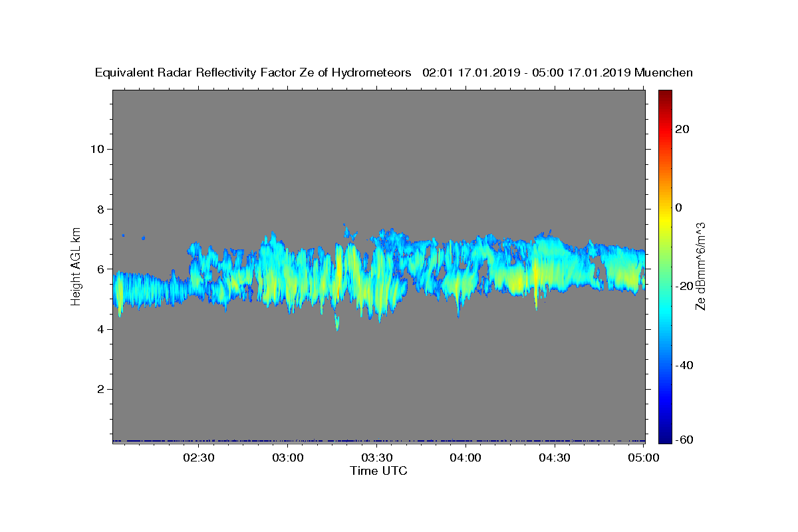Screen dimensions: 798x532
Task: Click the 'Time UTC' axis label
Action: pos(378,471)
